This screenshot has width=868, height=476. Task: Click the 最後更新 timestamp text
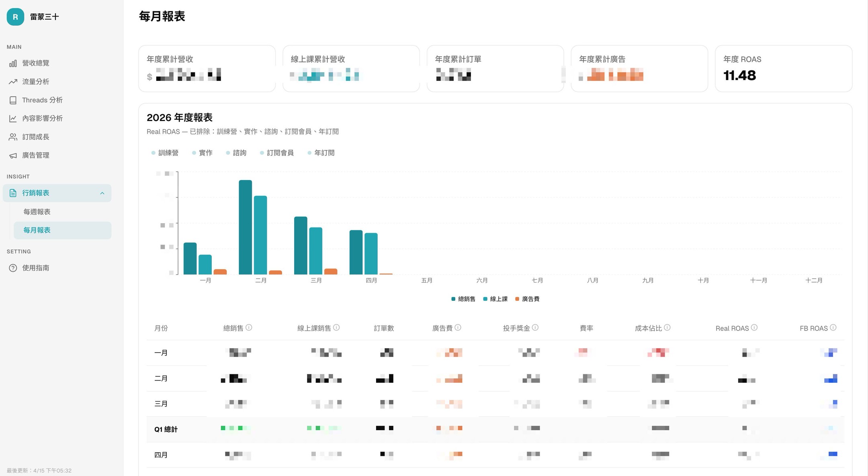click(x=39, y=470)
